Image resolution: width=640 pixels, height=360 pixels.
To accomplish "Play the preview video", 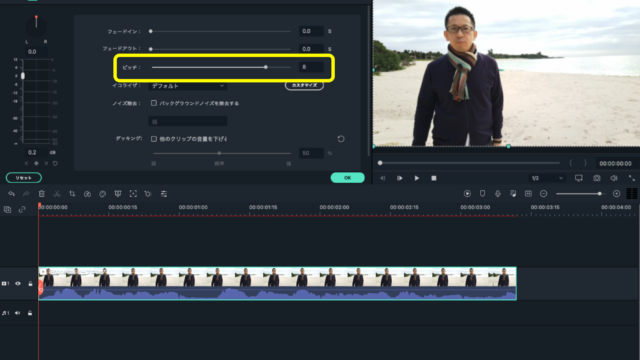I will coord(417,178).
